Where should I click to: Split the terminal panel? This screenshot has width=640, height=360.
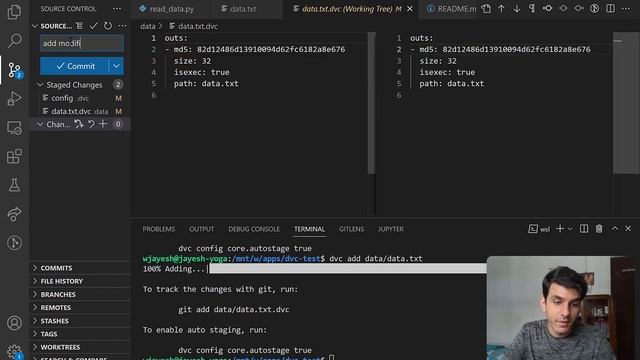click(584, 229)
